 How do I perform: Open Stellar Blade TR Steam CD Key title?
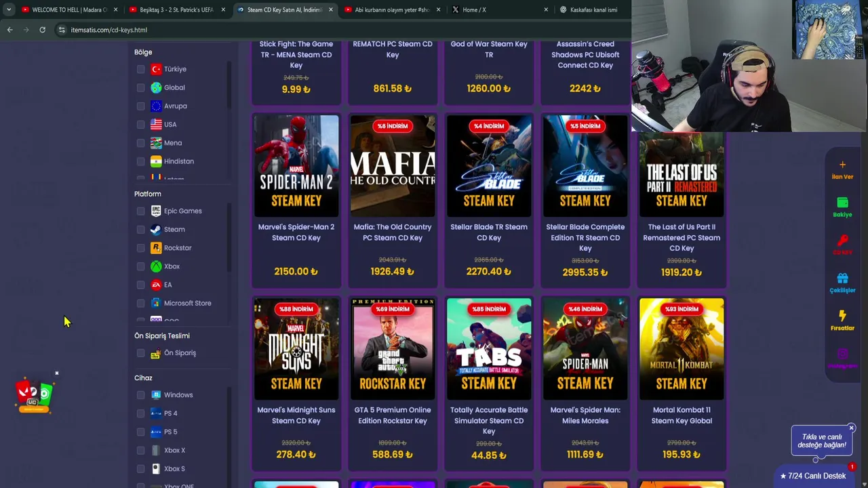[489, 232]
